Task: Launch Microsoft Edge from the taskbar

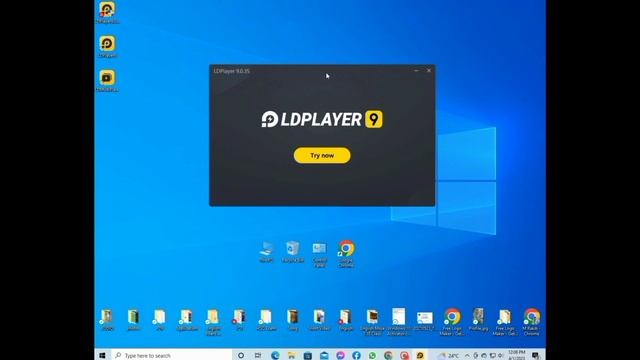Action: coord(275,356)
